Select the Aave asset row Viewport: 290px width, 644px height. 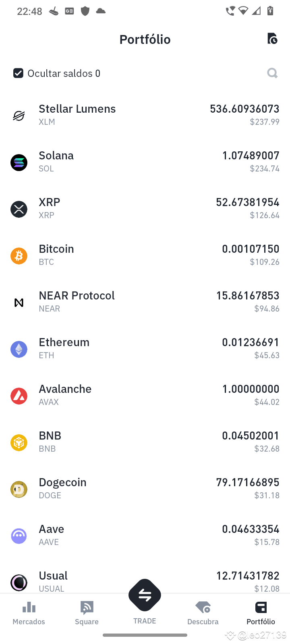[x=145, y=535]
